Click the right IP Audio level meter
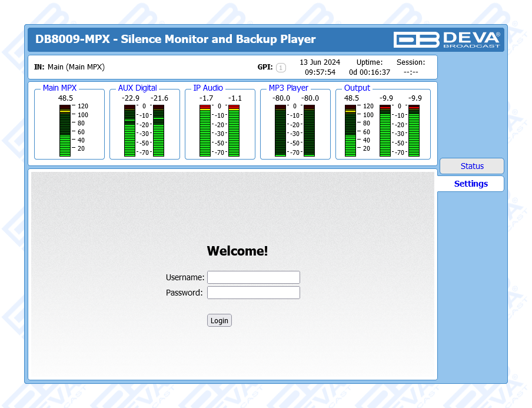 [x=234, y=131]
